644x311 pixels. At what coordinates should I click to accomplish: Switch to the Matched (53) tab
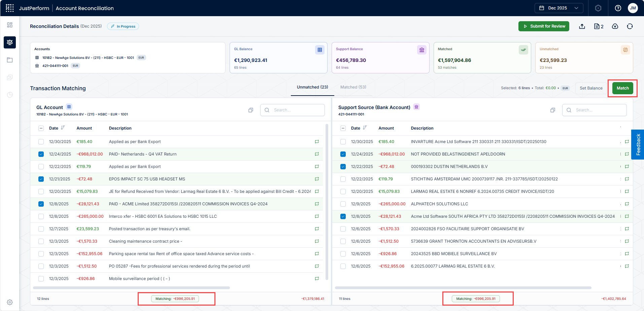[x=353, y=87]
